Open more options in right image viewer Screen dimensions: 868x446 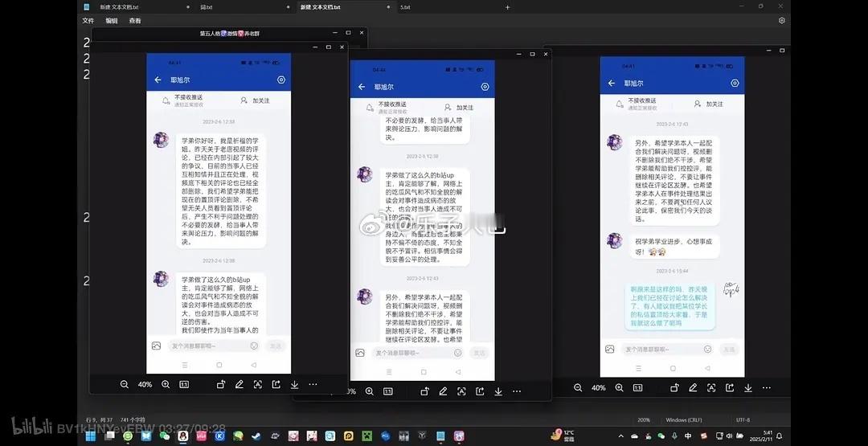(767, 388)
